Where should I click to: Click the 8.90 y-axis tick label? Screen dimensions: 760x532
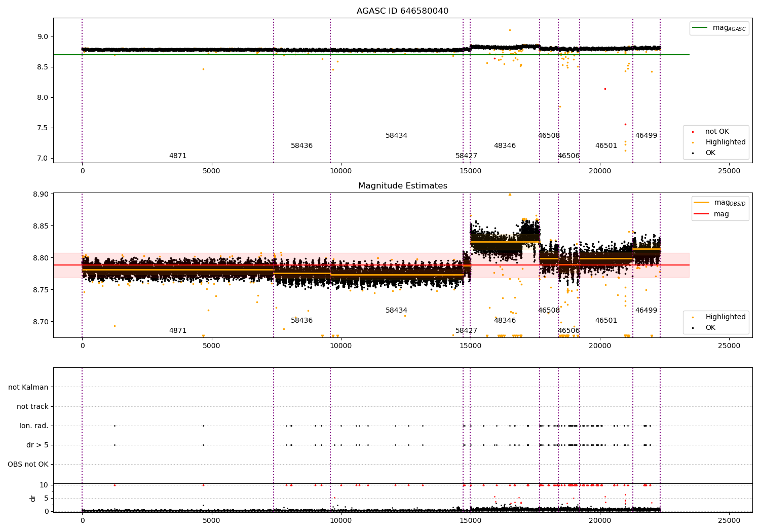(41, 194)
